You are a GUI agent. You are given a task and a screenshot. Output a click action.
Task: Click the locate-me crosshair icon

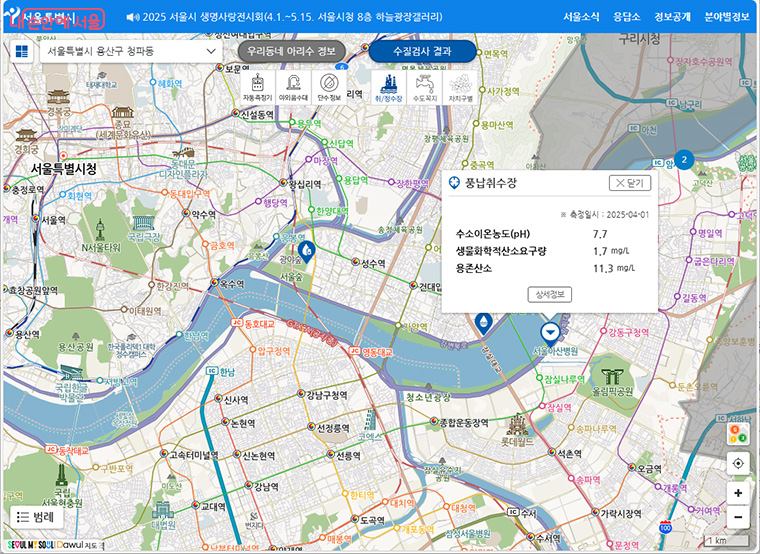tap(738, 463)
